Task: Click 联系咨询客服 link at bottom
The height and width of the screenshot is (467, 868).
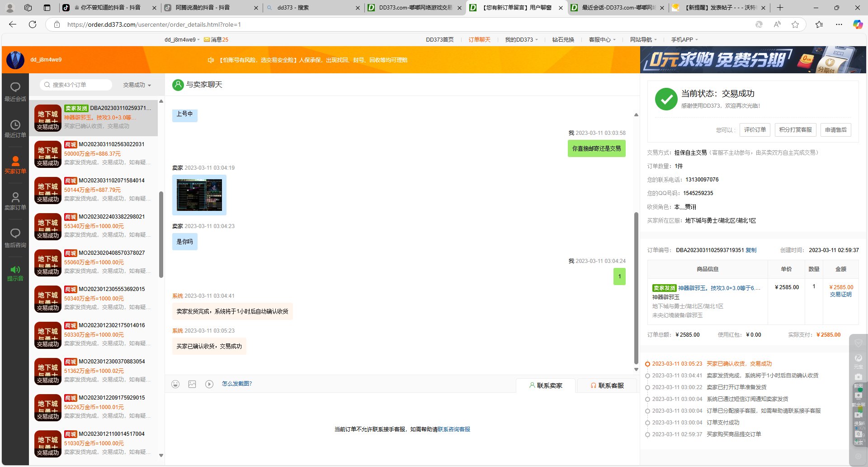Action: (x=454, y=429)
